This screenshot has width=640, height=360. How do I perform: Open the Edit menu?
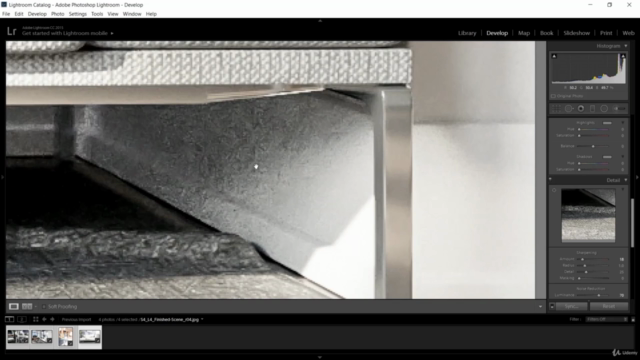pyautogui.click(x=19, y=14)
